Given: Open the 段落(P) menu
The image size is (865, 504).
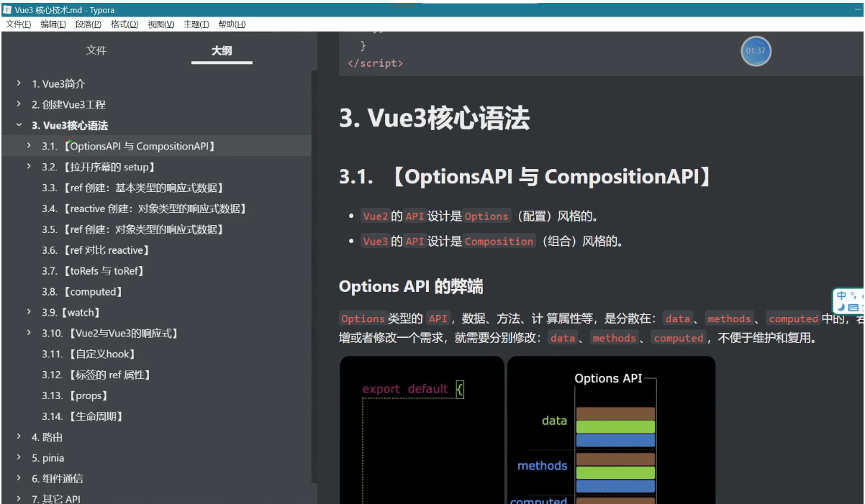Looking at the screenshot, I should pyautogui.click(x=89, y=24).
